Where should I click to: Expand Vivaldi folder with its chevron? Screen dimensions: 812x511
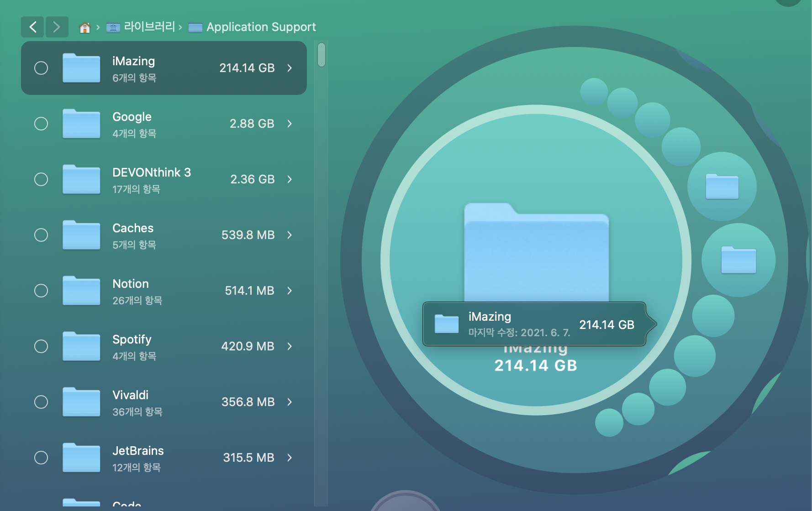pos(290,402)
